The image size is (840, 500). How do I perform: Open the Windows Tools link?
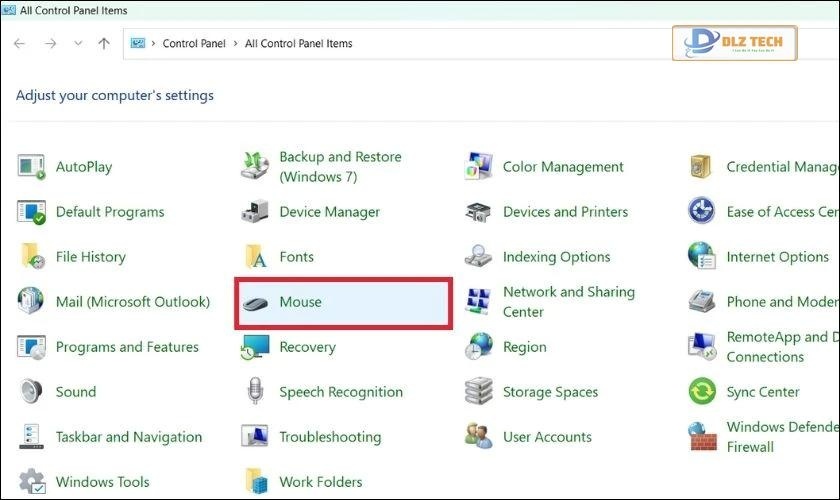point(102,482)
